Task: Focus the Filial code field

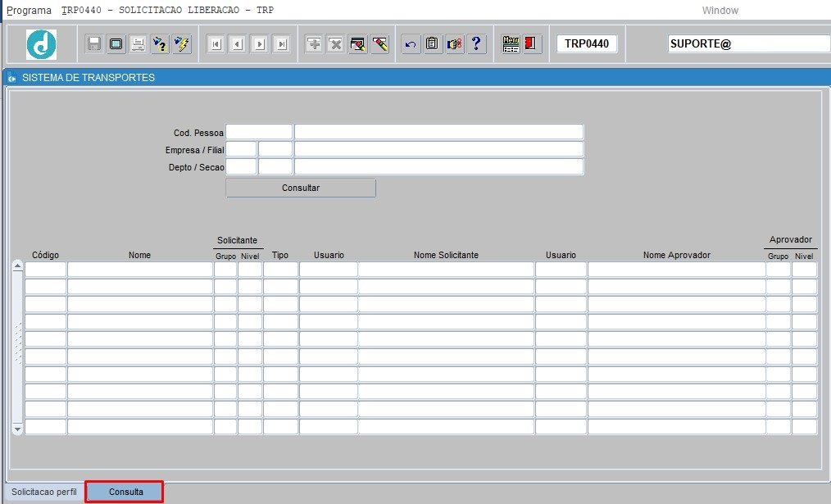Action: pos(275,149)
